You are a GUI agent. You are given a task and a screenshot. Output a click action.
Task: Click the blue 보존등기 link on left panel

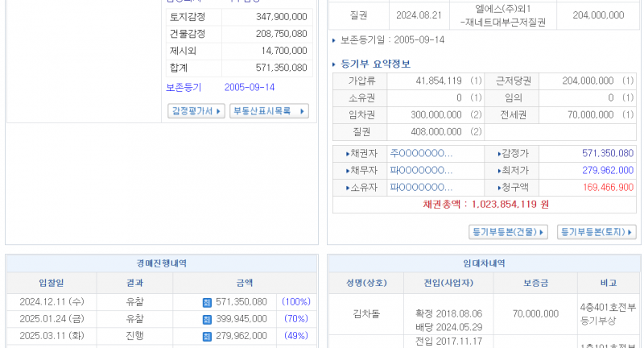(x=184, y=87)
